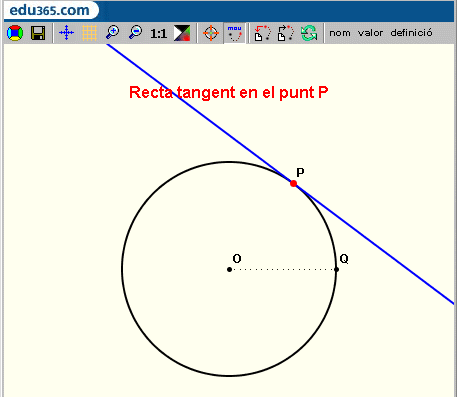
Task: Reset zoom with the 1:1 button
Action: coord(158,33)
